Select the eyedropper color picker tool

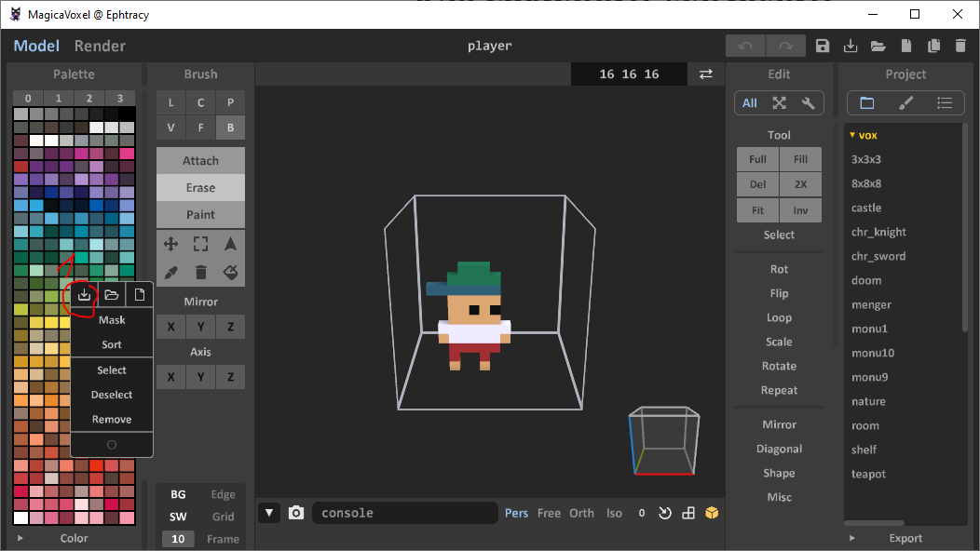170,272
